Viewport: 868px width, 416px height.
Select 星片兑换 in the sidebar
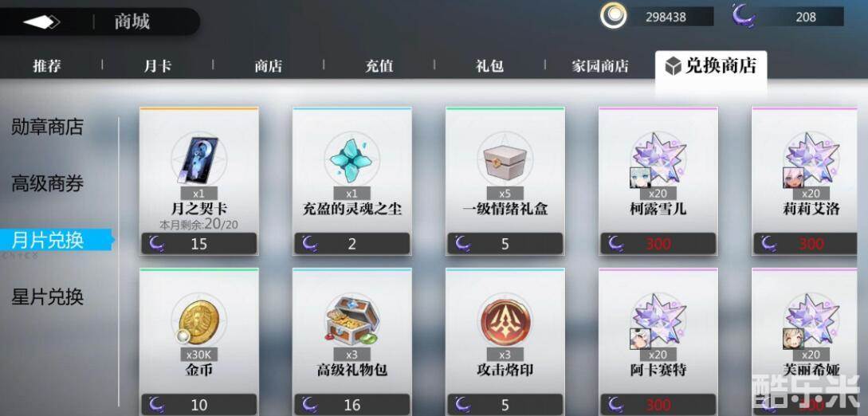coord(48,297)
